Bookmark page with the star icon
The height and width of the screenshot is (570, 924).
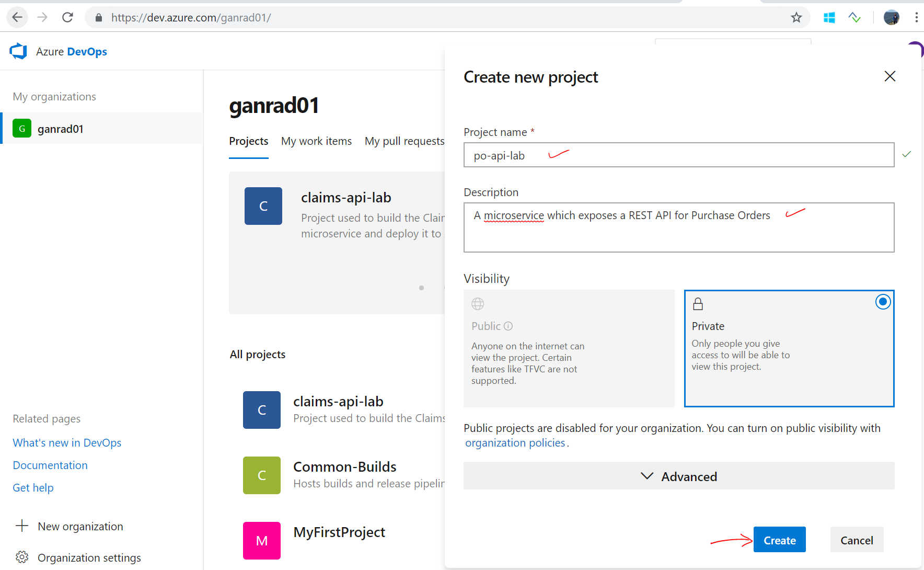[796, 18]
